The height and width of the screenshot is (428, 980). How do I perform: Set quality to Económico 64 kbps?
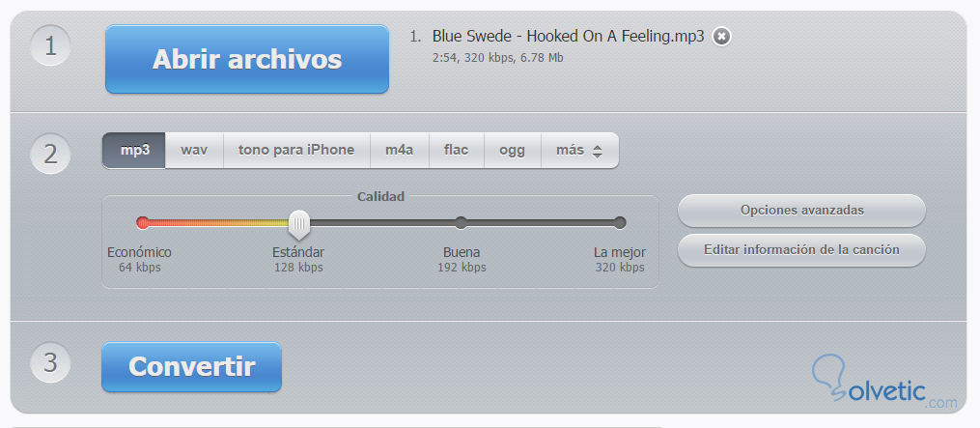tap(143, 222)
